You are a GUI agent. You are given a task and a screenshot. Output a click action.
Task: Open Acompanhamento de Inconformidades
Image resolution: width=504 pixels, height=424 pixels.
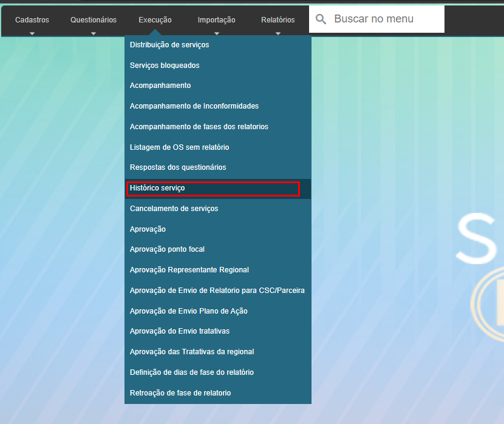194,106
